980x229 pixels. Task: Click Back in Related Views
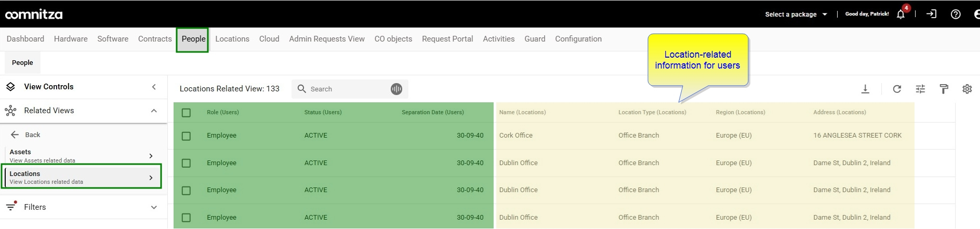32,135
